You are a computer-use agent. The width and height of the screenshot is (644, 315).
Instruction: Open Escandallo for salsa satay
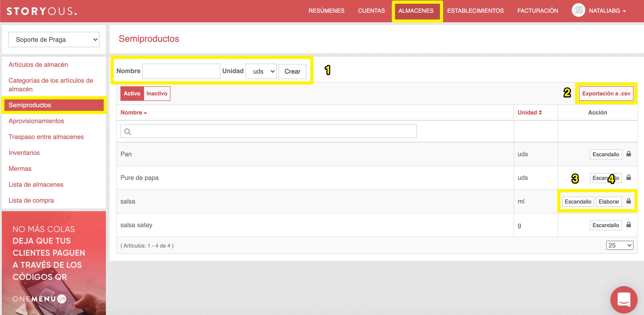[x=606, y=225]
